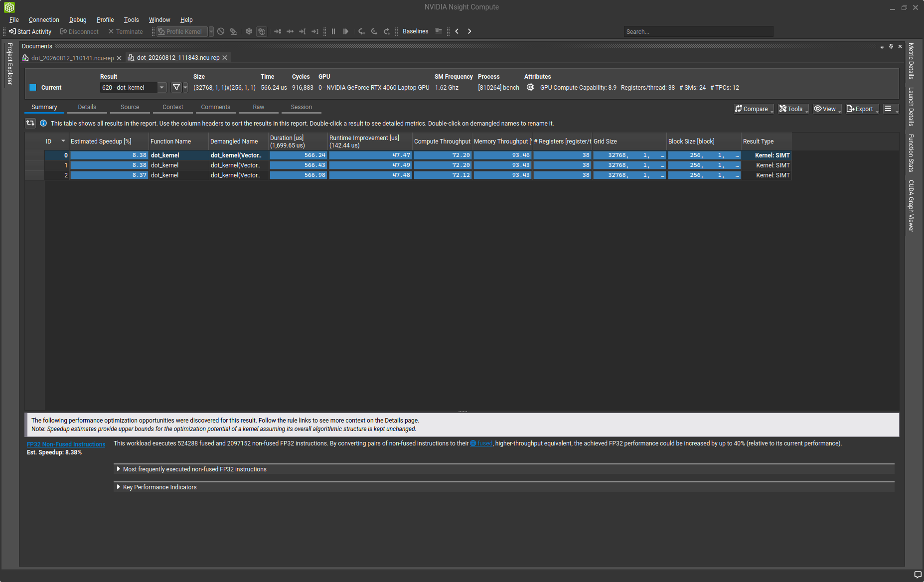Click the Attributes gear icon
This screenshot has width=924, height=582.
pyautogui.click(x=530, y=87)
